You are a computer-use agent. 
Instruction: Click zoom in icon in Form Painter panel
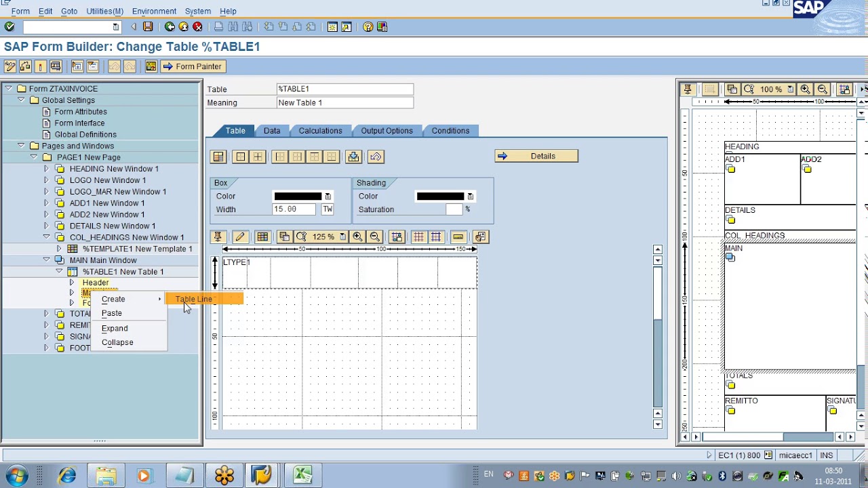coord(805,89)
